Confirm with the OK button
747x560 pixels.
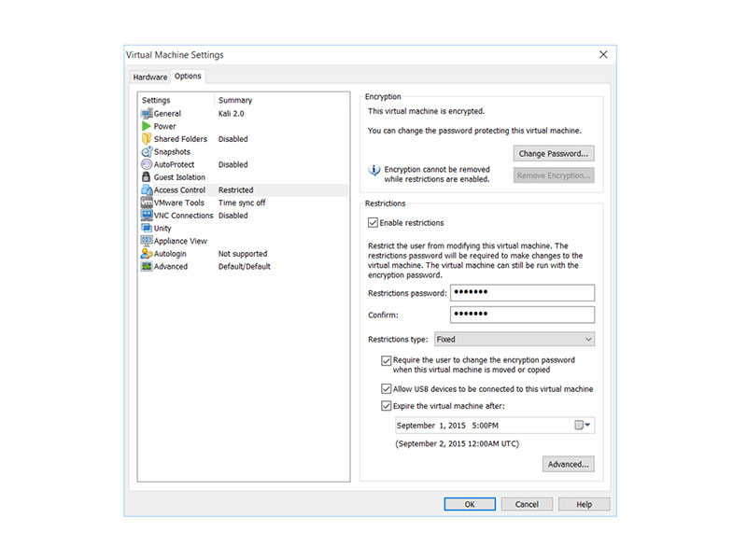(x=470, y=504)
